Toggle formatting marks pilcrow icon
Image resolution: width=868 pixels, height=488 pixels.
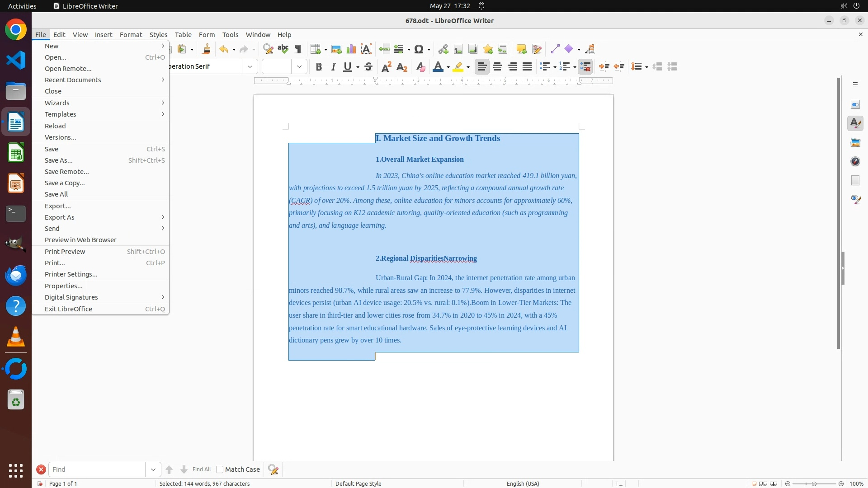point(298,49)
